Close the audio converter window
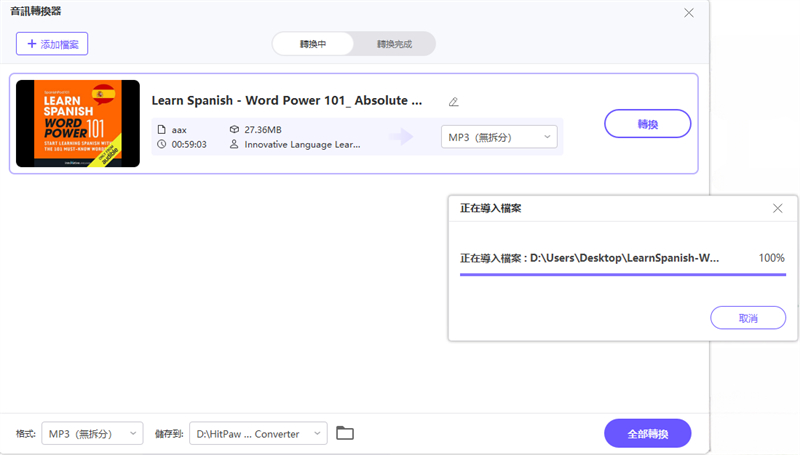Image resolution: width=800 pixels, height=455 pixels. [x=689, y=13]
